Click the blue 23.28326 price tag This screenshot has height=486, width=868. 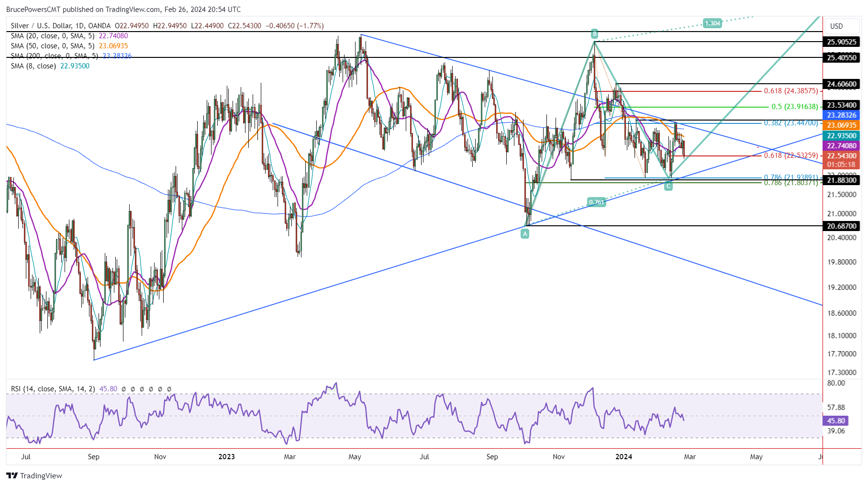coord(842,115)
